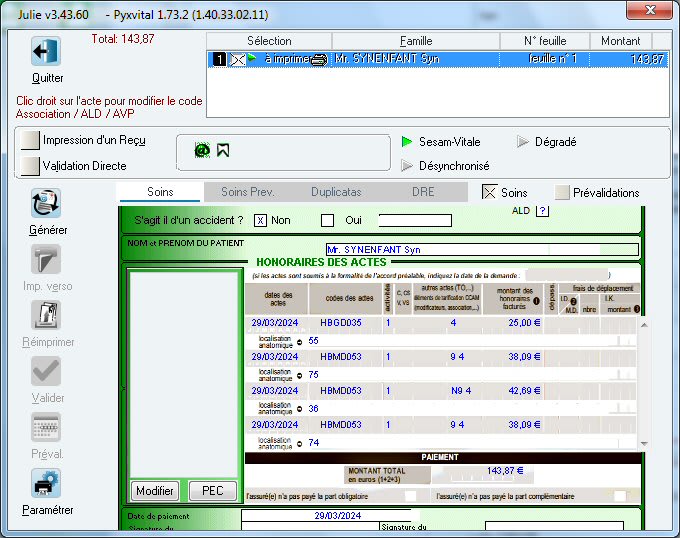Toggle selection checkbox in SYNENFANT row
Image resolution: width=680 pixels, height=538 pixels.
(238, 59)
